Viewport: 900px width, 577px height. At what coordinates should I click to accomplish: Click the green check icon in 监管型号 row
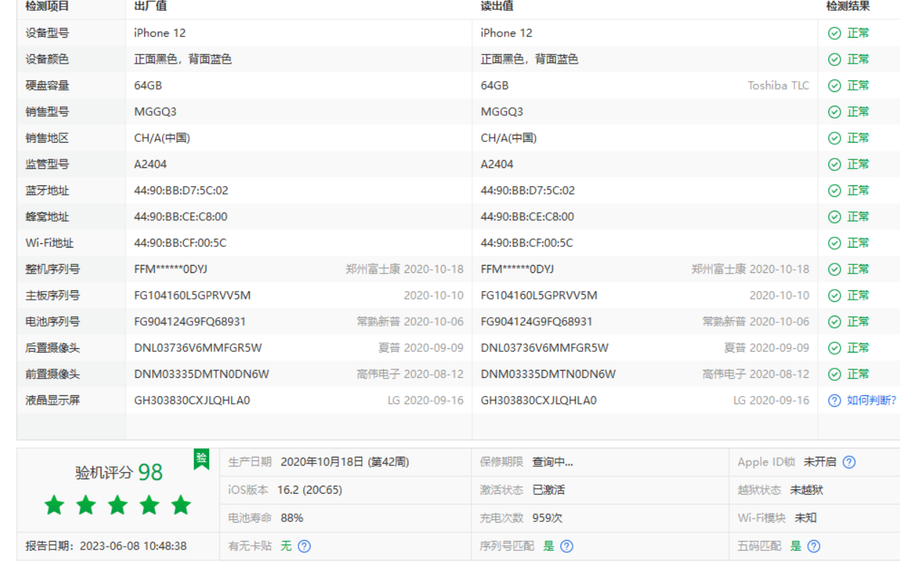[x=835, y=165]
